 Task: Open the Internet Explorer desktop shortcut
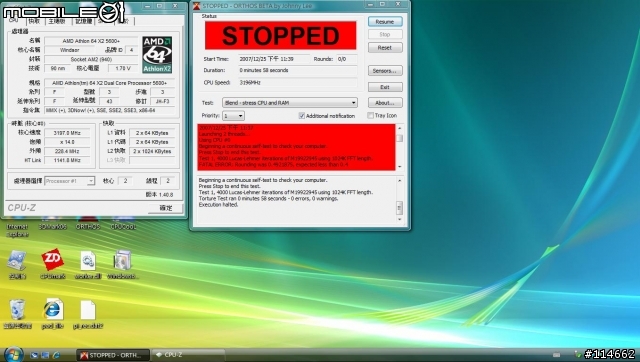(x=17, y=228)
